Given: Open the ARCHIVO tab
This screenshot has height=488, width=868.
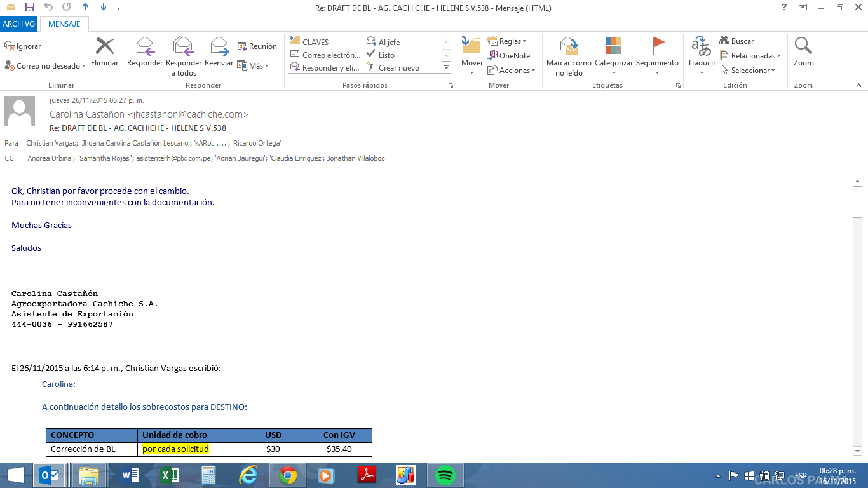Looking at the screenshot, I should [19, 24].
